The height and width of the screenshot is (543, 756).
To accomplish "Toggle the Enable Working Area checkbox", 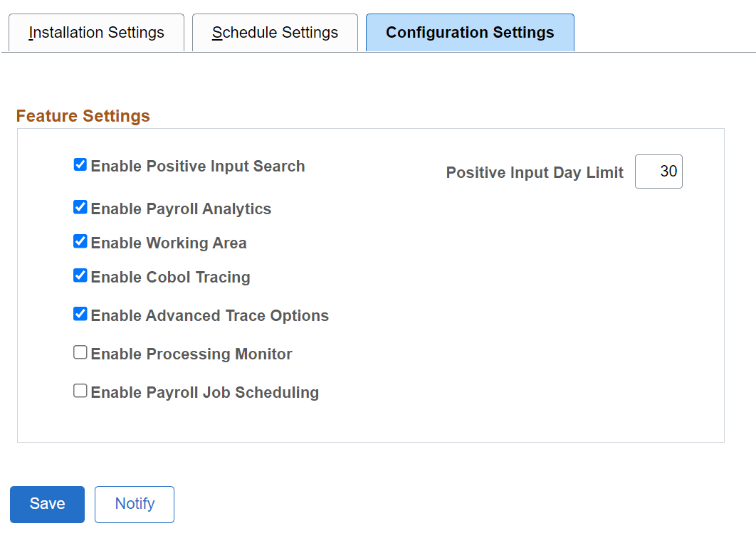I will pyautogui.click(x=80, y=241).
